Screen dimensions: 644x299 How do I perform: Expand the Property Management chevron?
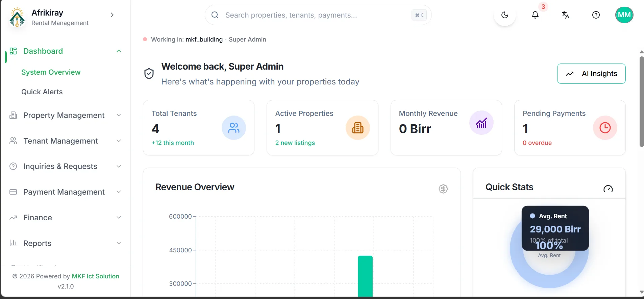[x=119, y=115]
